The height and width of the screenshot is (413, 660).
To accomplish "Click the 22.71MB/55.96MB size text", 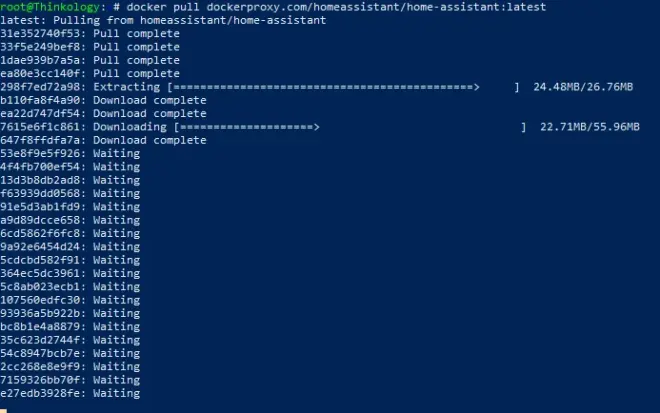I will [x=590, y=127].
